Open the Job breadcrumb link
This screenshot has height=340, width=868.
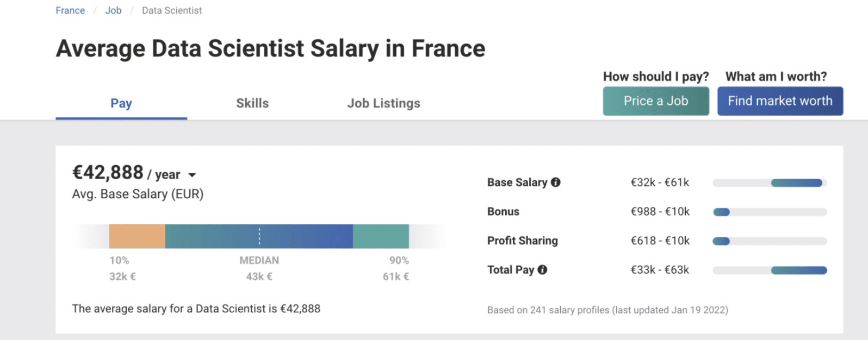(x=113, y=10)
